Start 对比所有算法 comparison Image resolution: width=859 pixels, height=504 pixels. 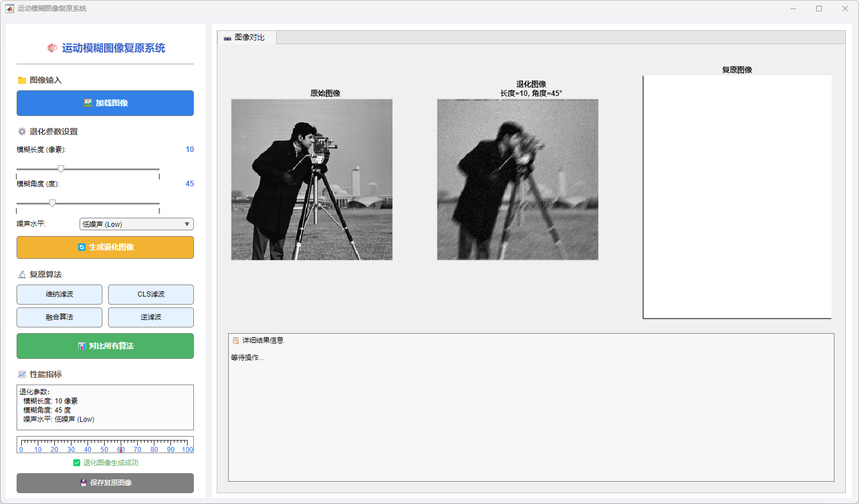[x=105, y=346]
